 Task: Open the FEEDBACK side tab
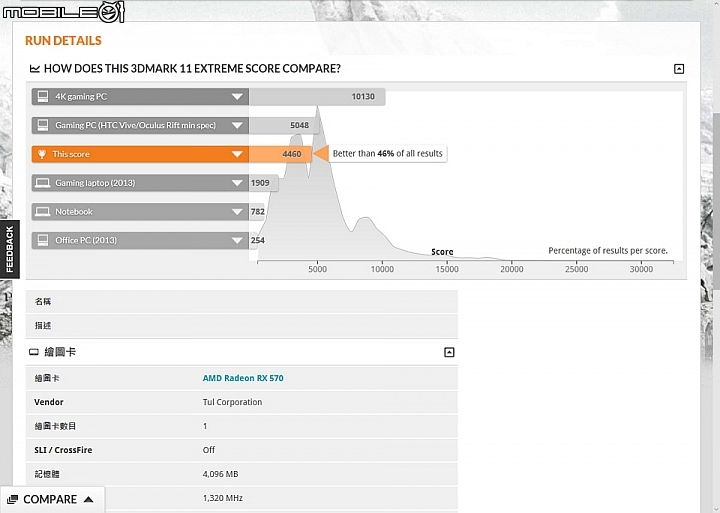10,249
